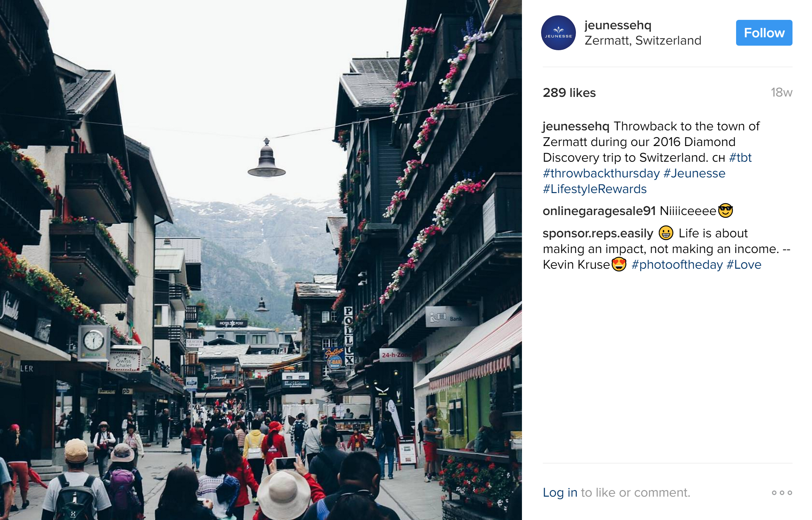Click the #Love hashtag

[x=744, y=265]
